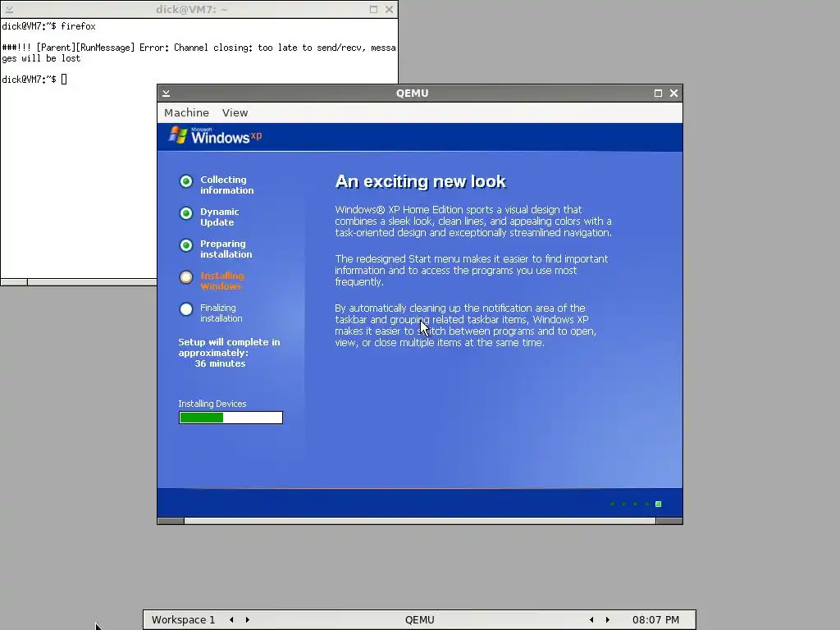
Task: Click the green square slide indicator
Action: click(659, 504)
